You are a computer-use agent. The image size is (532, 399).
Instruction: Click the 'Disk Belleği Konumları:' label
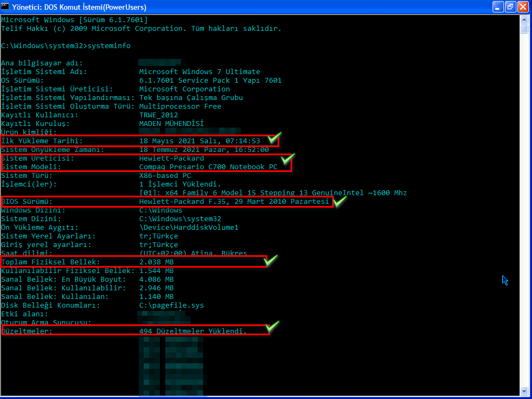[x=51, y=305]
